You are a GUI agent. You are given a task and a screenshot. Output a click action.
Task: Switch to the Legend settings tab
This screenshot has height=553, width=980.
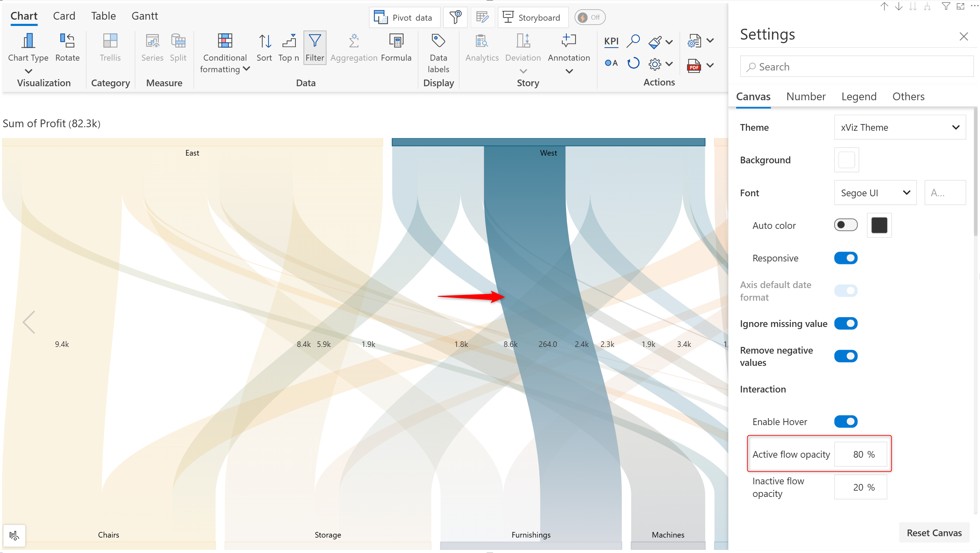click(859, 97)
